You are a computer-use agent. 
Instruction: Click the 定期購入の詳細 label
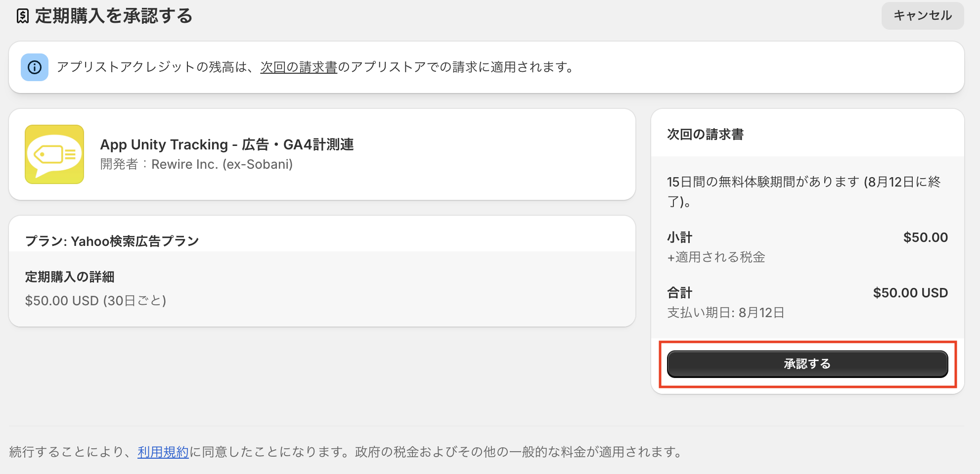pos(70,277)
